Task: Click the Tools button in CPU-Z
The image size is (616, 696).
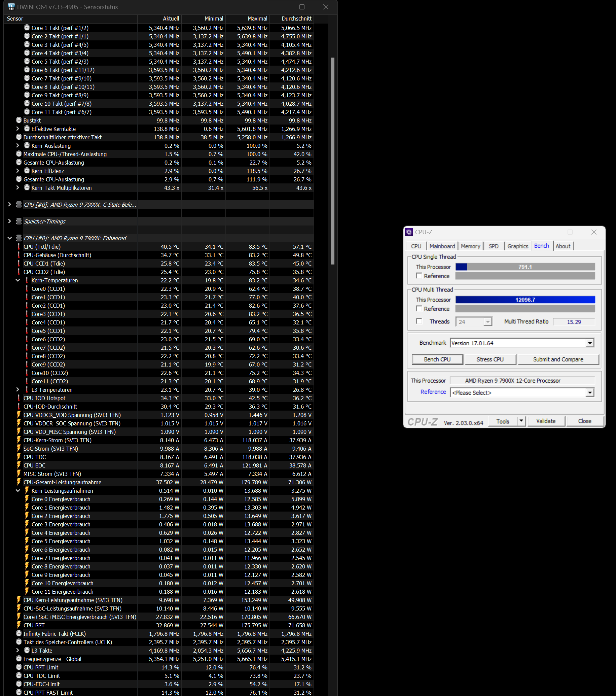Action: coord(503,421)
